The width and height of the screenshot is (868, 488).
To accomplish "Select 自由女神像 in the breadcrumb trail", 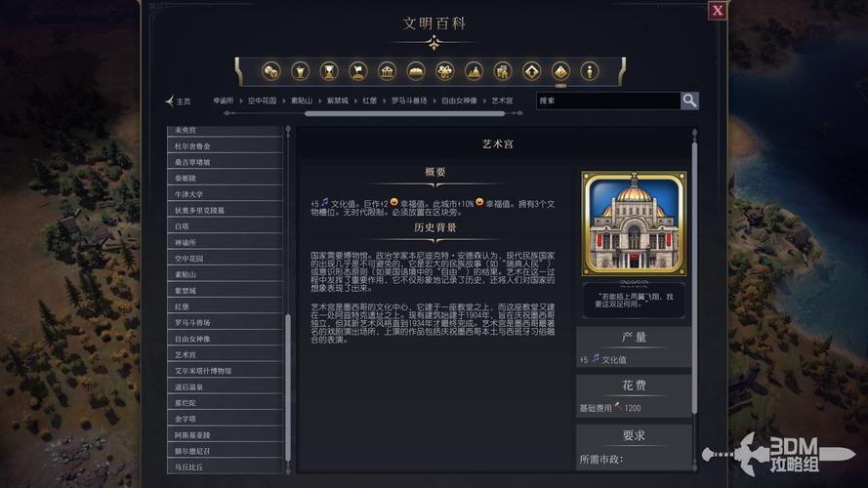I will [x=459, y=101].
